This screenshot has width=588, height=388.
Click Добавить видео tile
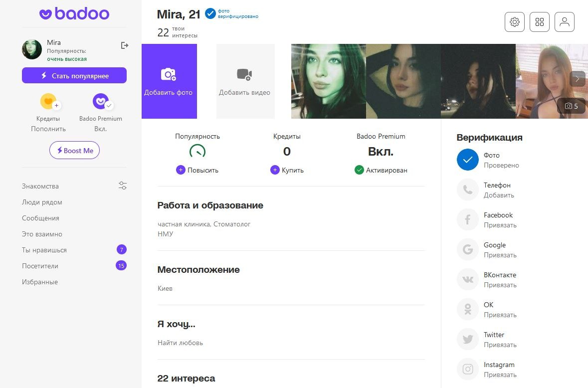tap(245, 81)
